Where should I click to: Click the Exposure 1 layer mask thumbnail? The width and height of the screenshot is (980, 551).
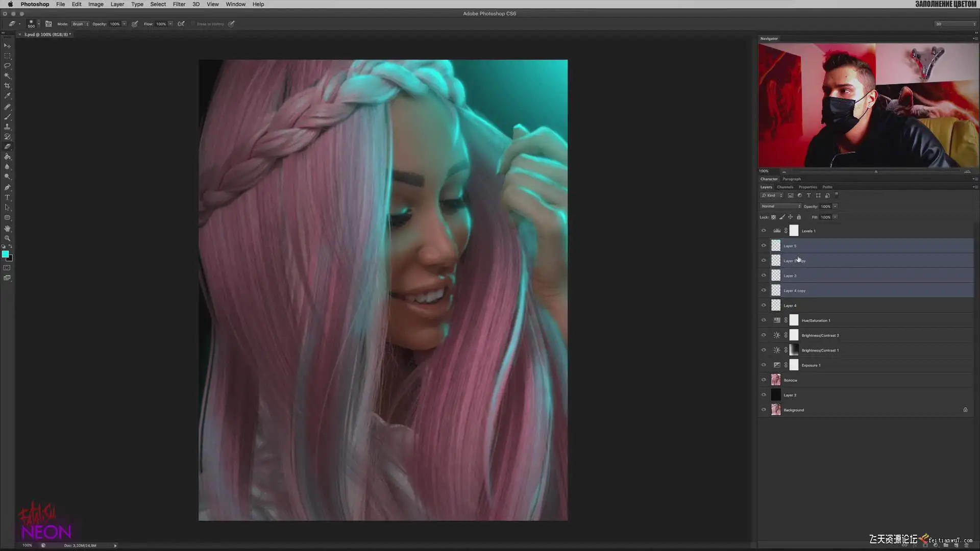(794, 365)
